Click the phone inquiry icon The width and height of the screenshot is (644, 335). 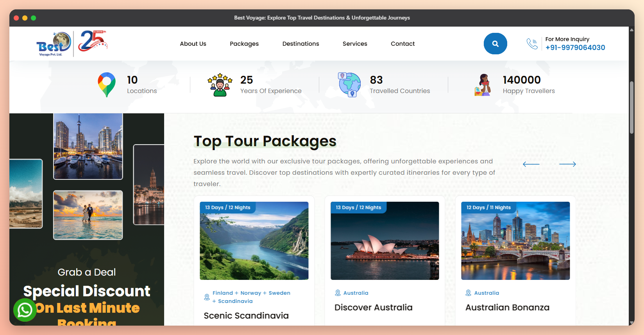coord(532,44)
